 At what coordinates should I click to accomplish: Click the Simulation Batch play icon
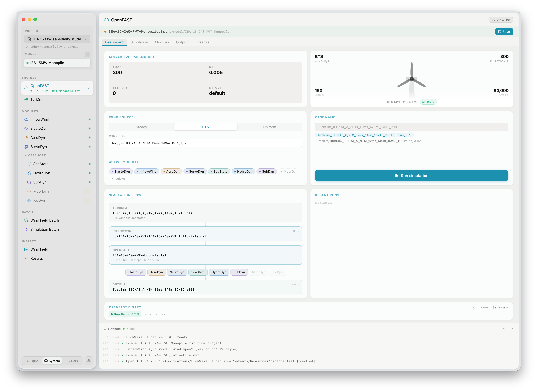coord(26,229)
